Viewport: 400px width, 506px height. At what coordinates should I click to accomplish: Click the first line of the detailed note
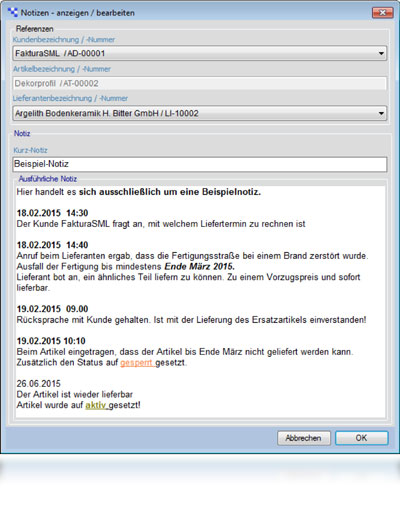tap(139, 192)
